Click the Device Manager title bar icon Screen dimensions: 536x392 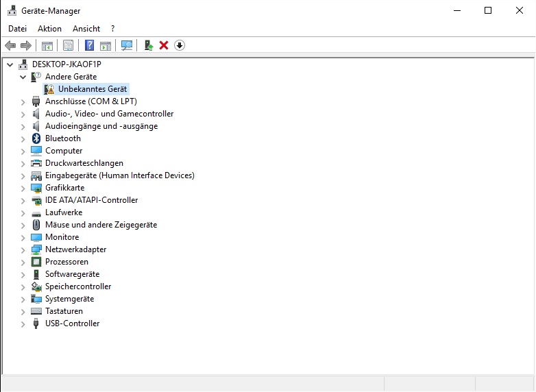point(12,10)
